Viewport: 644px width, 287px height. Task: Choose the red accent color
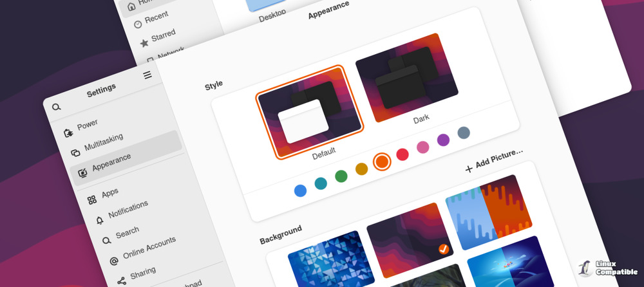point(402,154)
